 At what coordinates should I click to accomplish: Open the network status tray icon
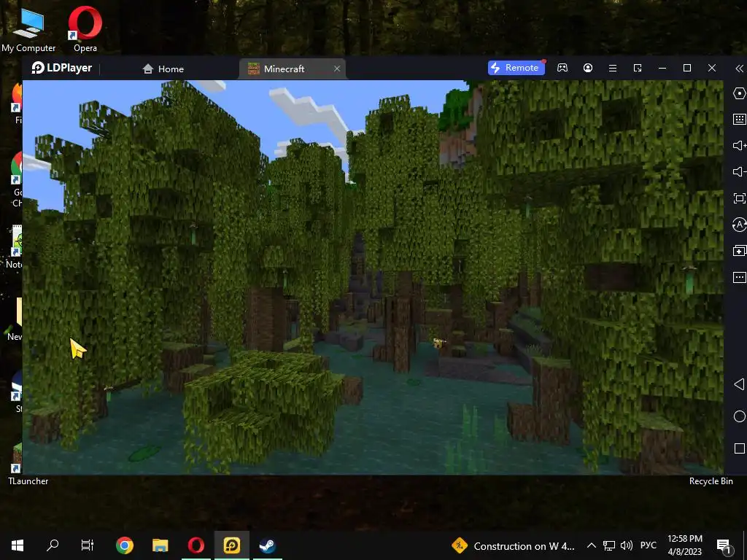tap(609, 545)
